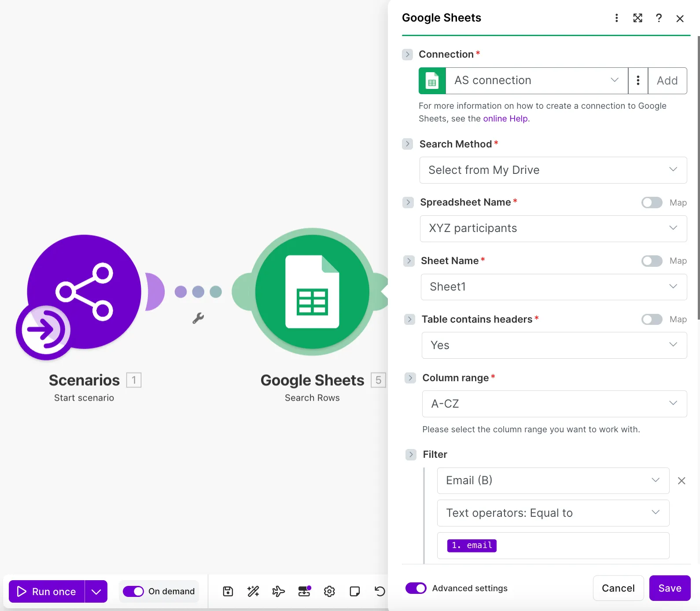Open the notes sticky icon
This screenshot has width=700, height=611.
point(354,591)
